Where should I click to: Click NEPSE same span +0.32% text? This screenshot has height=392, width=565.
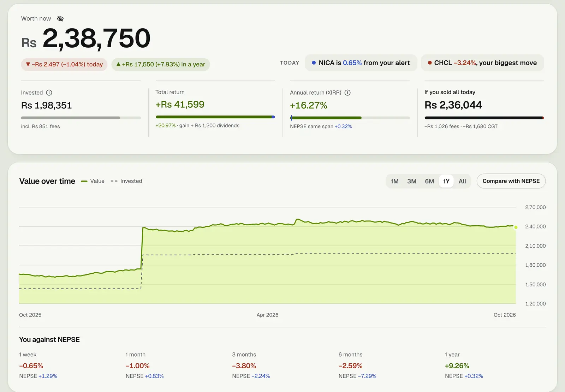pyautogui.click(x=321, y=126)
